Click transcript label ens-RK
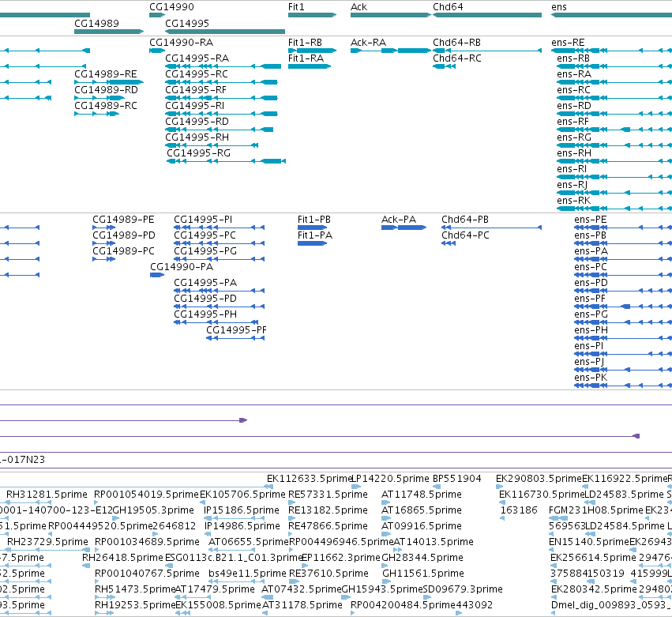The image size is (672, 617). [574, 201]
